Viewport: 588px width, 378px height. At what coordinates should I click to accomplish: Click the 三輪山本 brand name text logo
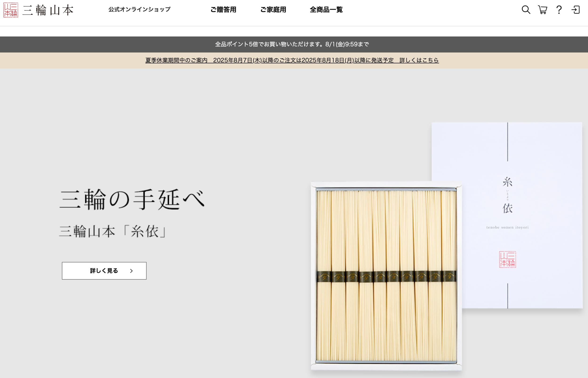(x=48, y=10)
